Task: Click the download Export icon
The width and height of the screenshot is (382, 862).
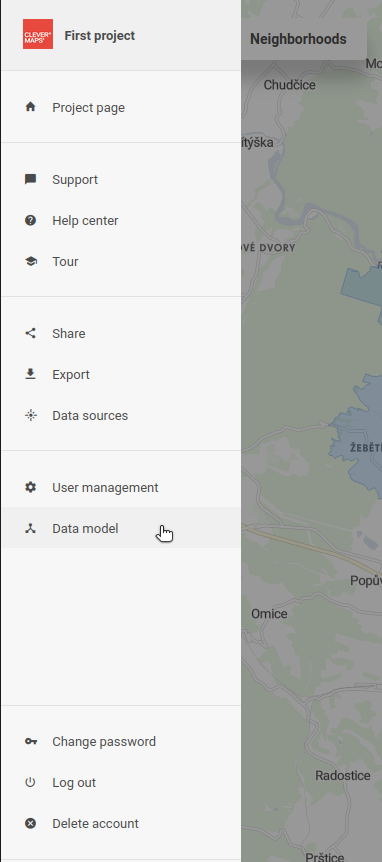Action: pos(30,374)
